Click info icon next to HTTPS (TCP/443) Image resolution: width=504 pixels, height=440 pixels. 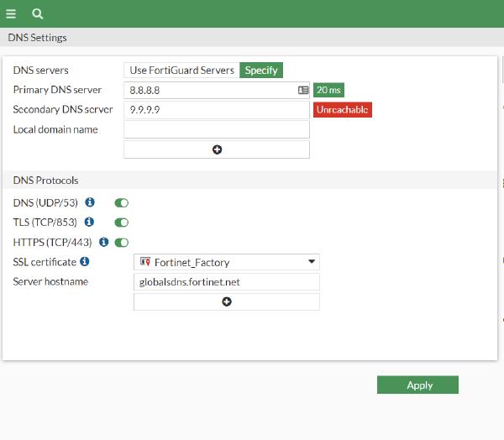point(104,242)
